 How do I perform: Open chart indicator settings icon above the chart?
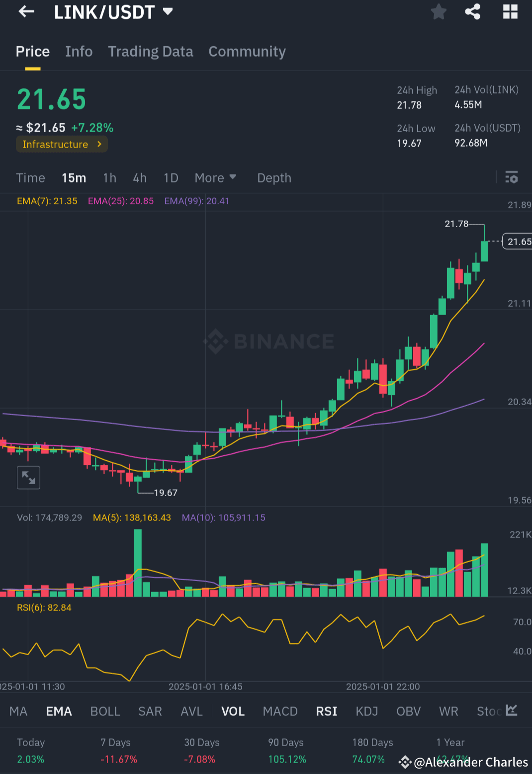coord(512,177)
